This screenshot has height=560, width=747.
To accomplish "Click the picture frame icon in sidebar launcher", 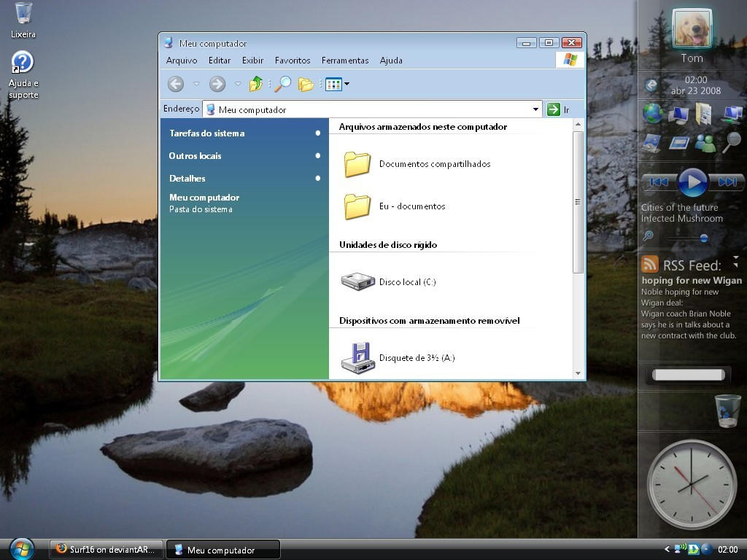I will pyautogui.click(x=651, y=143).
